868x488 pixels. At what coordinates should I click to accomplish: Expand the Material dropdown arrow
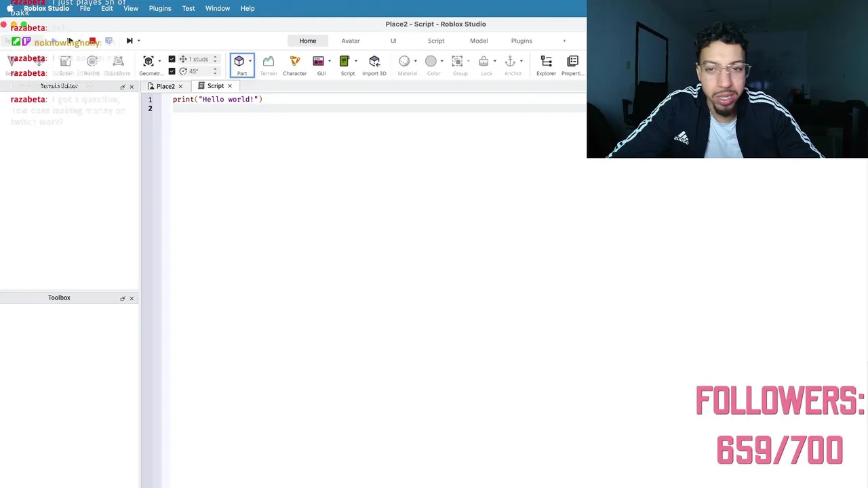[416, 62]
